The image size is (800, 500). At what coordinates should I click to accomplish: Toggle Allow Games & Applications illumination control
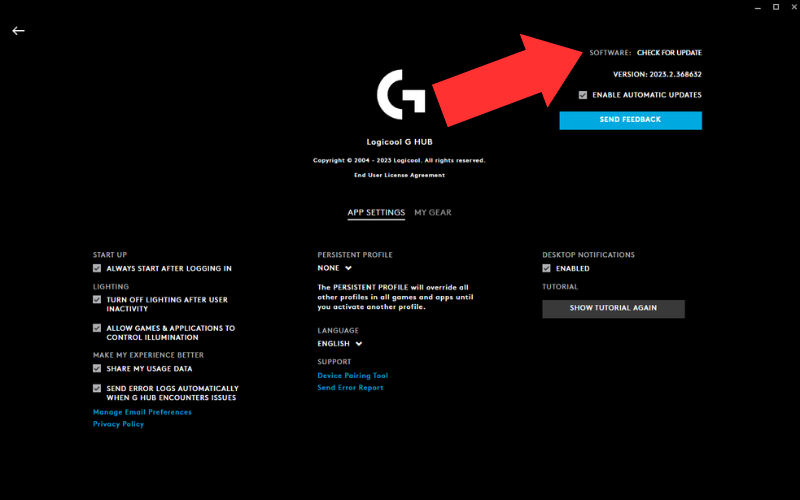97,328
